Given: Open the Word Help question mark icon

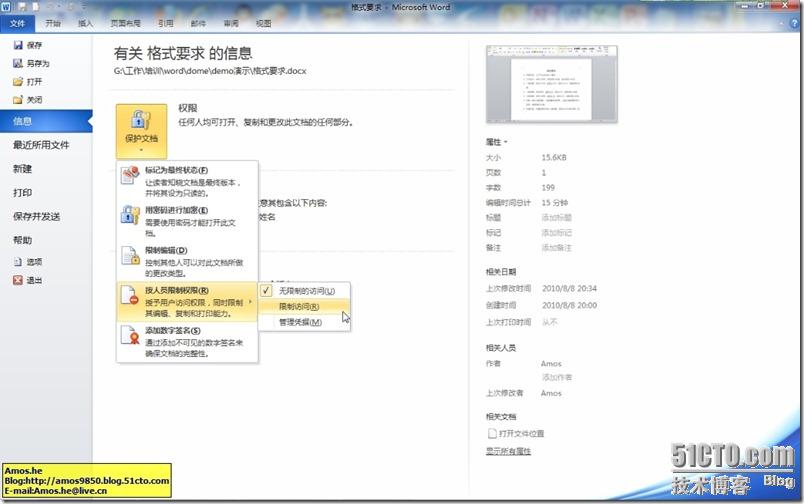Looking at the screenshot, I should click(x=795, y=24).
